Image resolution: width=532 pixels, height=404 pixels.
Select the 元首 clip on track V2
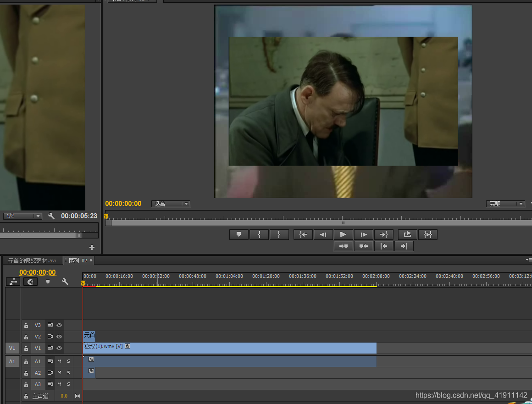click(89, 336)
